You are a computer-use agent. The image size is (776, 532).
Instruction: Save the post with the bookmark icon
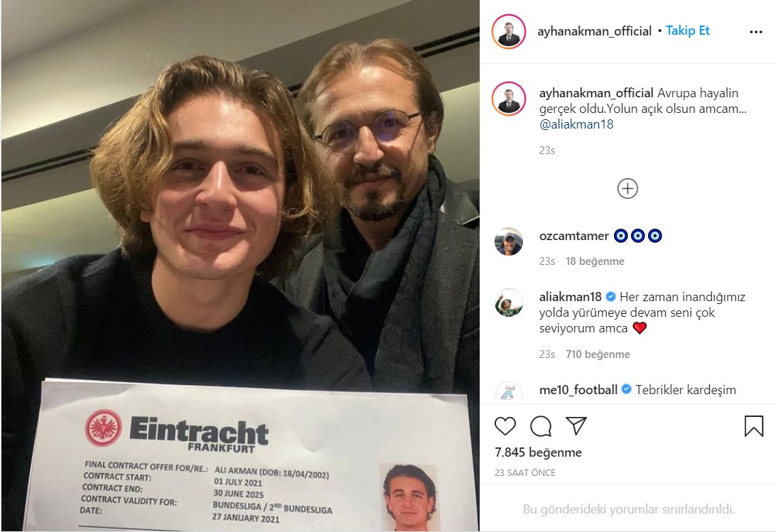pyautogui.click(x=754, y=426)
